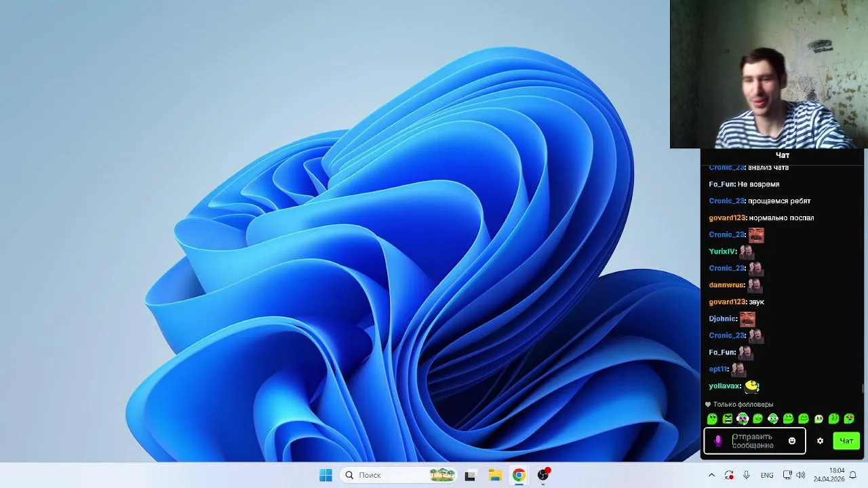This screenshot has height=488, width=868.
Task: Open the emoji picker smiley in message box
Action: (x=791, y=441)
